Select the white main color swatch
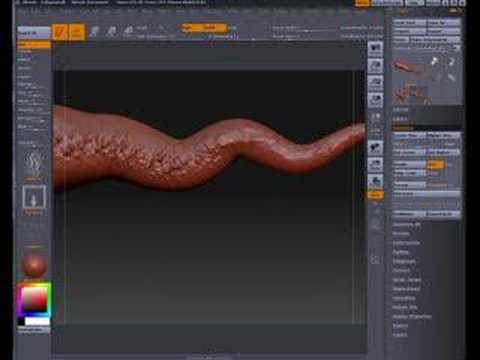 tap(37, 321)
